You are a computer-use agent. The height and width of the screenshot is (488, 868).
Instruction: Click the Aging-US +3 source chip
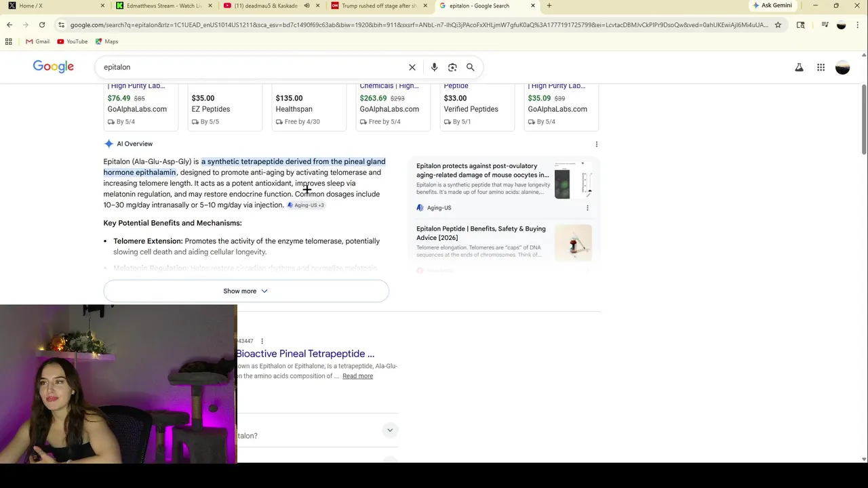pyautogui.click(x=306, y=205)
